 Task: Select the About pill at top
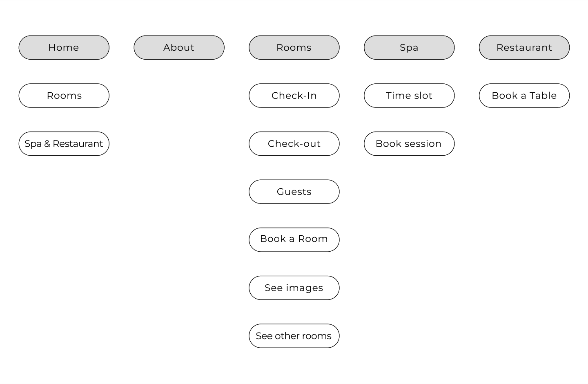[179, 47]
